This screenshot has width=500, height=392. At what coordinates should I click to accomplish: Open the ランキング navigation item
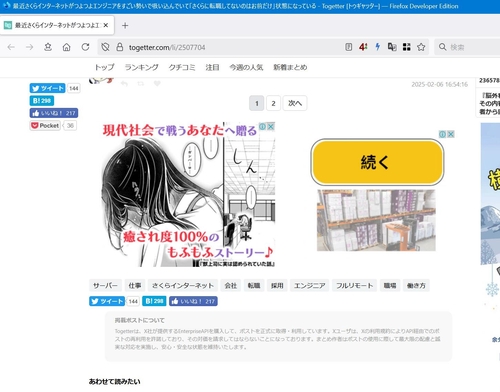(141, 67)
